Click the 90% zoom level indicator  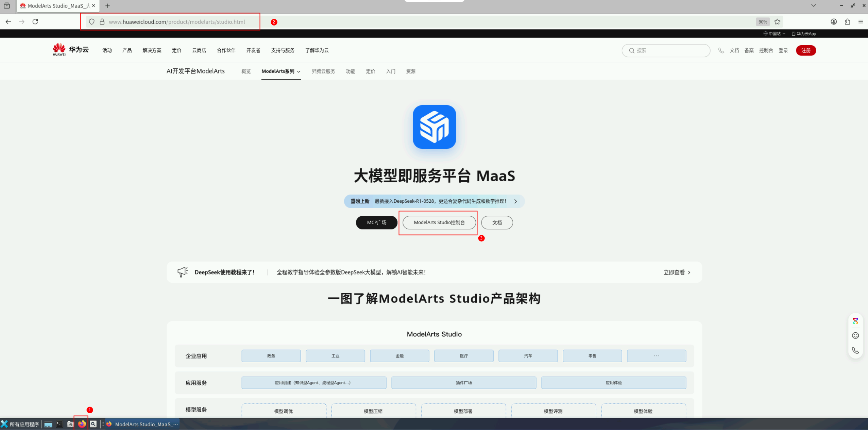tap(763, 22)
